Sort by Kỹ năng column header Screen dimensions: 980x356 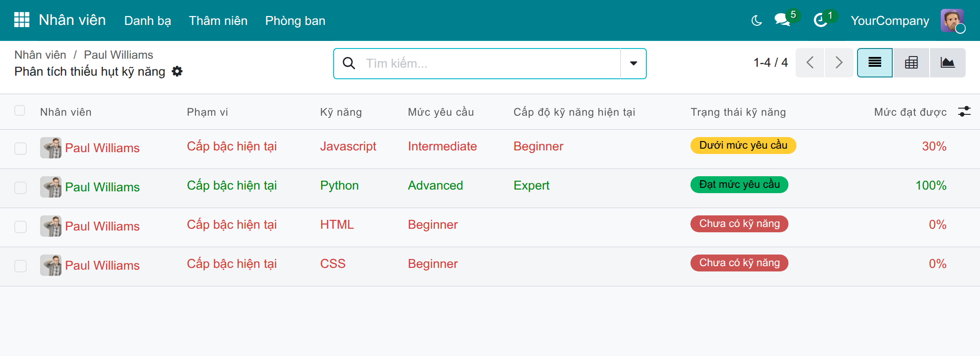341,112
